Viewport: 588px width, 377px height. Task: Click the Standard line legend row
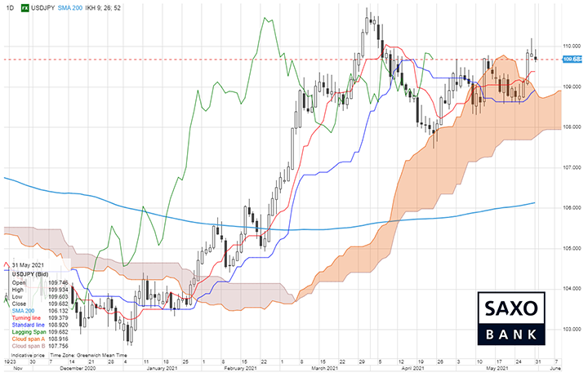click(x=40, y=325)
